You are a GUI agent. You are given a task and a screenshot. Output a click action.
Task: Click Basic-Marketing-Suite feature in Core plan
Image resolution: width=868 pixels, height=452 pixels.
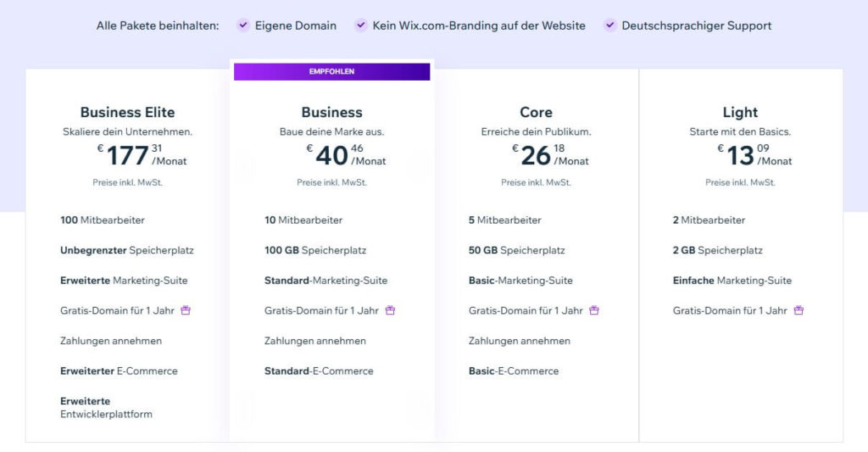point(520,280)
